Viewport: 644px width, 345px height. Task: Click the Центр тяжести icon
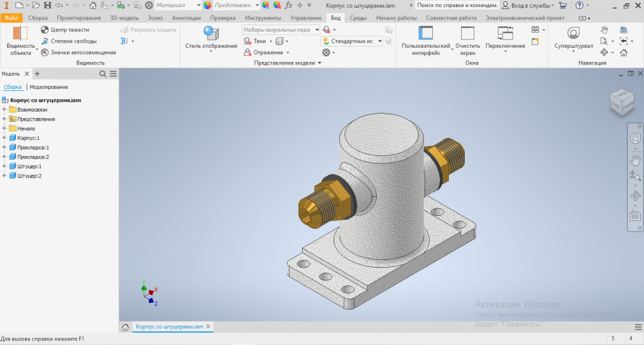pyautogui.click(x=45, y=30)
